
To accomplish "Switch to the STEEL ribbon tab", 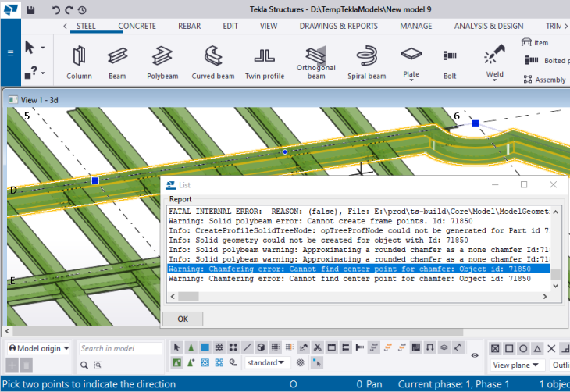I will (x=86, y=27).
